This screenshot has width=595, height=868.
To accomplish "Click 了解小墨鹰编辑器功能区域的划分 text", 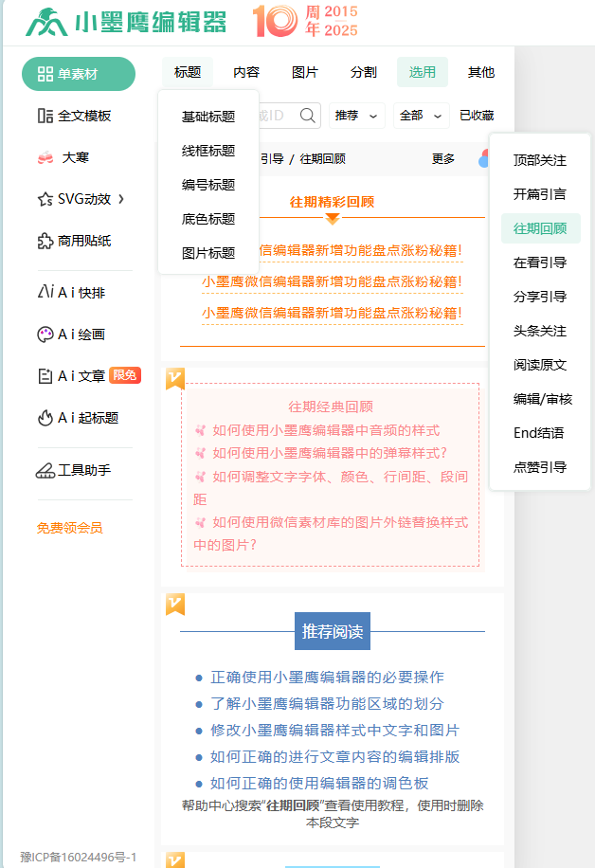I will point(327,703).
